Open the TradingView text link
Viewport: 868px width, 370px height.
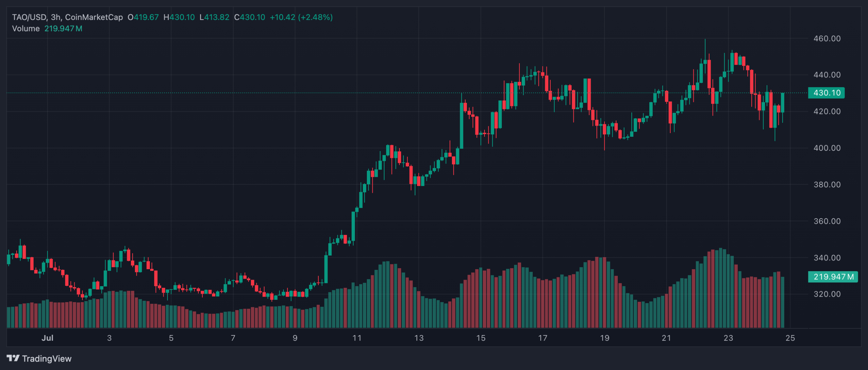(x=47, y=359)
